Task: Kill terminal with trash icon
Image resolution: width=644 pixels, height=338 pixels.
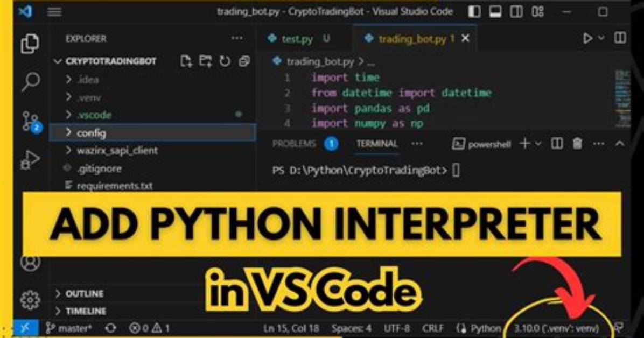Action: click(x=577, y=143)
